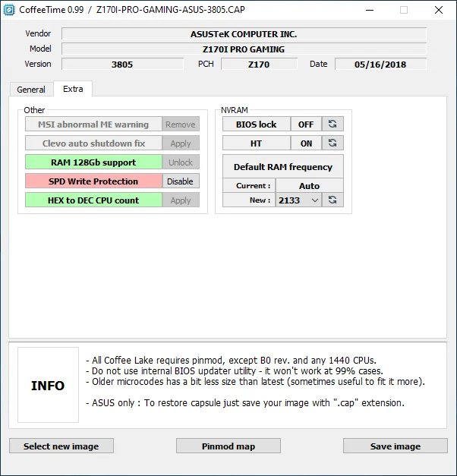Click the Version field 3805
Image resolution: width=457 pixels, height=476 pixels.
pyautogui.click(x=122, y=64)
